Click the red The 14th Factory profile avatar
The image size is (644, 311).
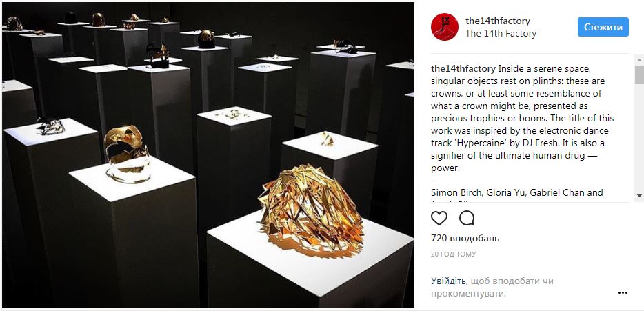(x=445, y=27)
